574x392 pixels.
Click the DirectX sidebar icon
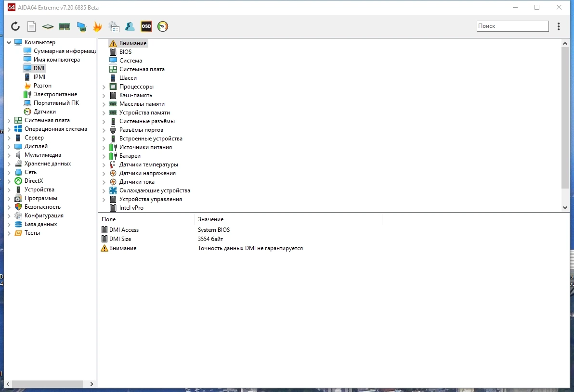(x=18, y=181)
